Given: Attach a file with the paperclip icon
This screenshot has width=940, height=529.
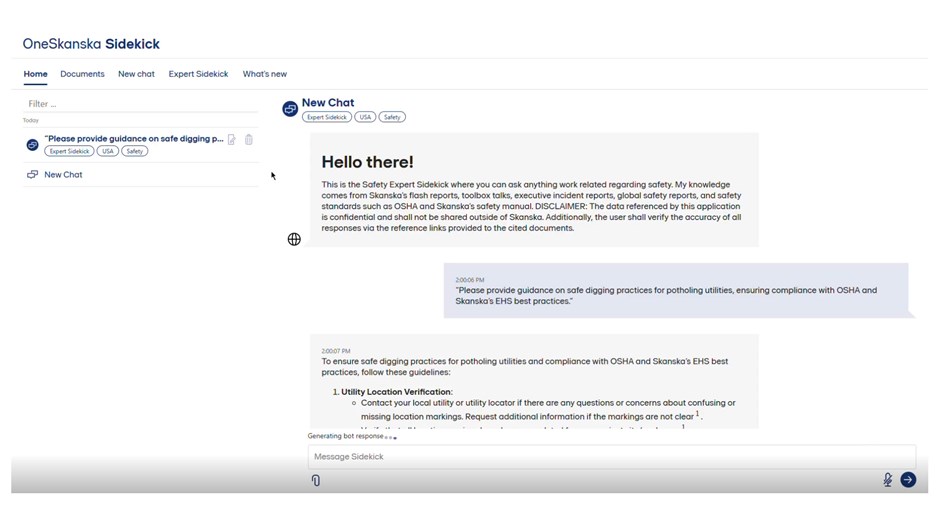Looking at the screenshot, I should [x=316, y=480].
